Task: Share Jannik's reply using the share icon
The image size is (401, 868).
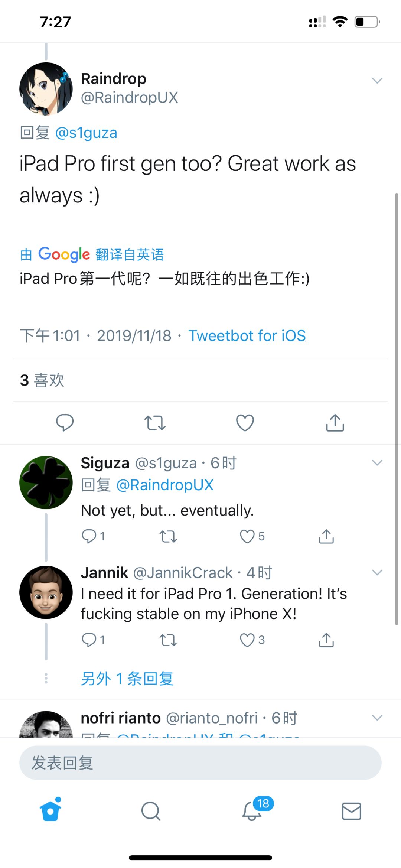Action: (326, 640)
